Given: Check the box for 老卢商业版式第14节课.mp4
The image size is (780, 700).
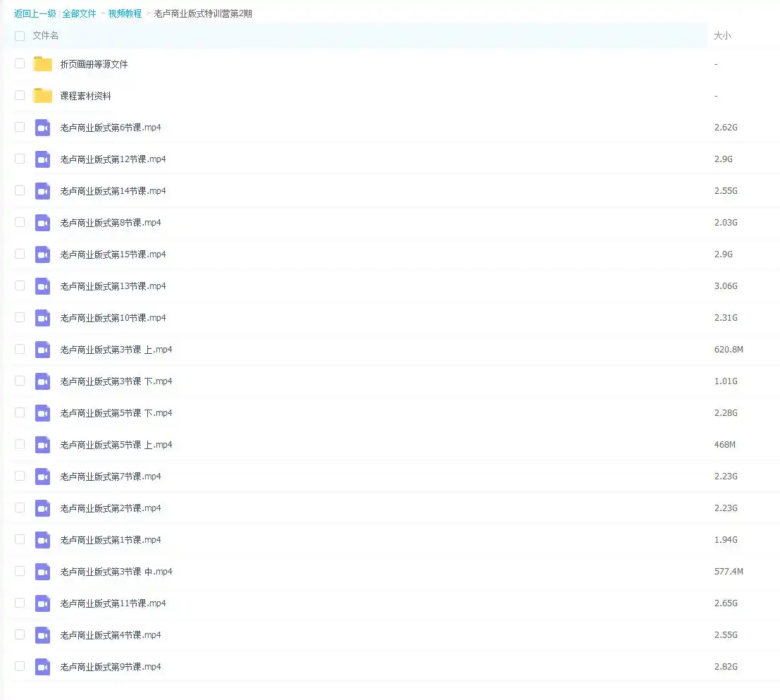Looking at the screenshot, I should (x=20, y=190).
